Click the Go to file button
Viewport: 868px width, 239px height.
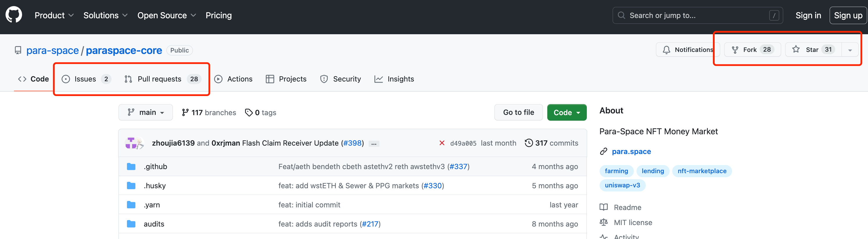(x=518, y=113)
